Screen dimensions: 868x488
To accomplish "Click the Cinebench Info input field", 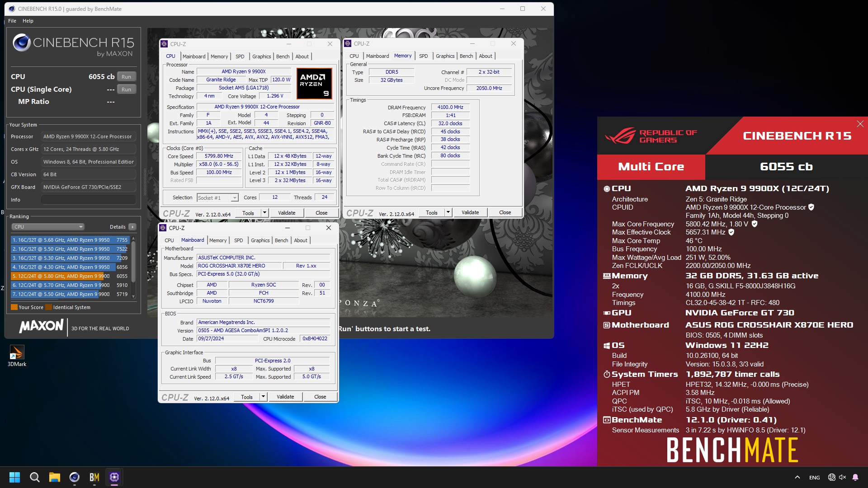I will click(89, 200).
